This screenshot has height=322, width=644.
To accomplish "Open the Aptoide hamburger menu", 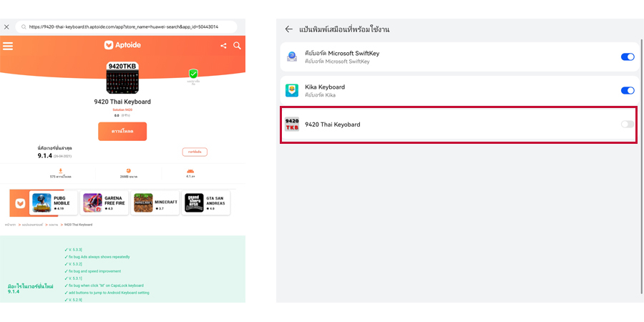I will coord(8,46).
